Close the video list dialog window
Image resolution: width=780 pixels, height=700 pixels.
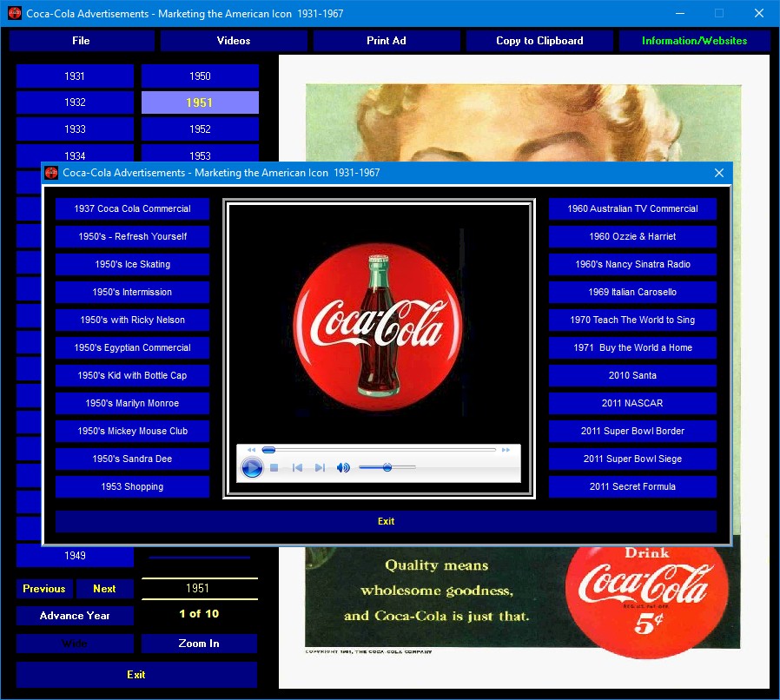[x=719, y=173]
